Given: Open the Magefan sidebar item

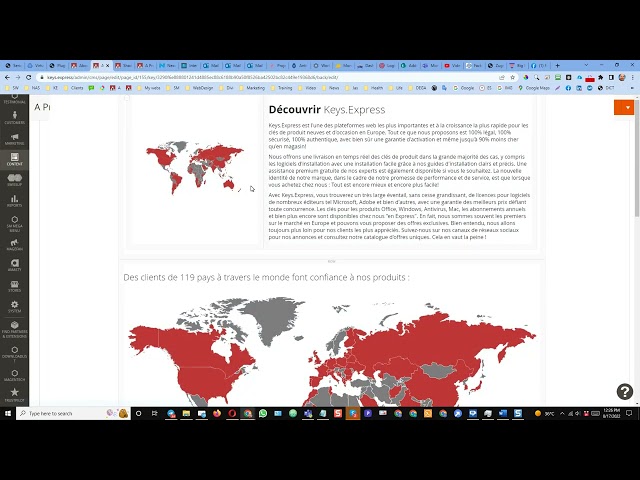Looking at the screenshot, I should (14, 244).
